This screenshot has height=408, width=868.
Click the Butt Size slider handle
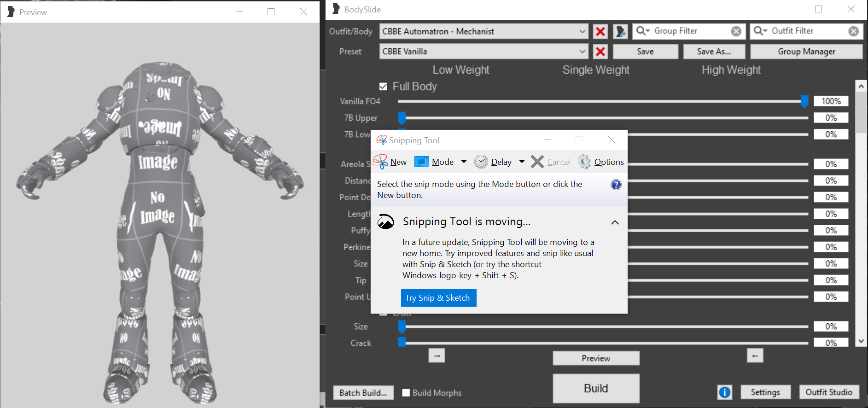402,326
